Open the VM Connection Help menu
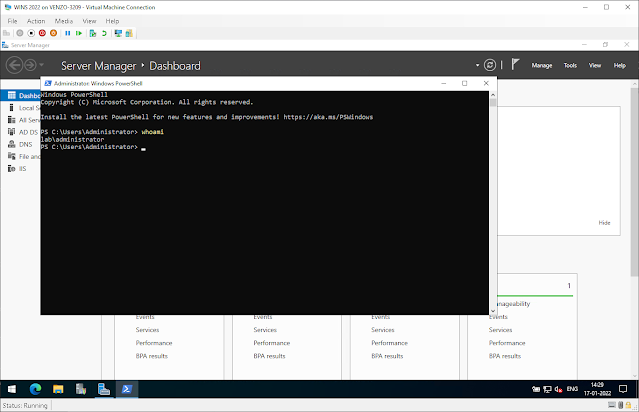 pyautogui.click(x=112, y=21)
